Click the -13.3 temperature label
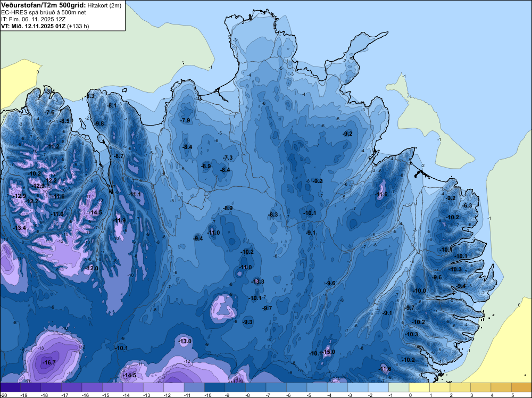532x398 pixels. click(257, 281)
